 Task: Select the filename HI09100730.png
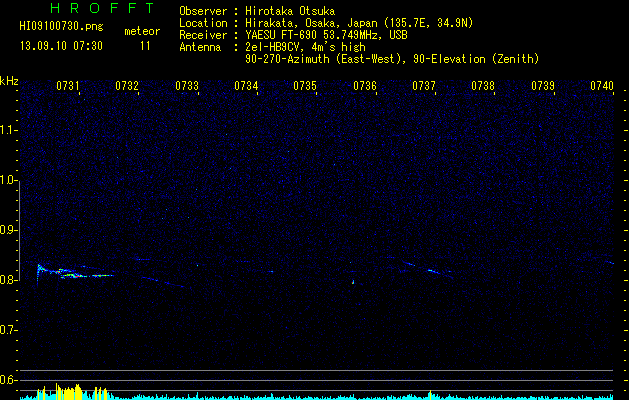pos(61,27)
